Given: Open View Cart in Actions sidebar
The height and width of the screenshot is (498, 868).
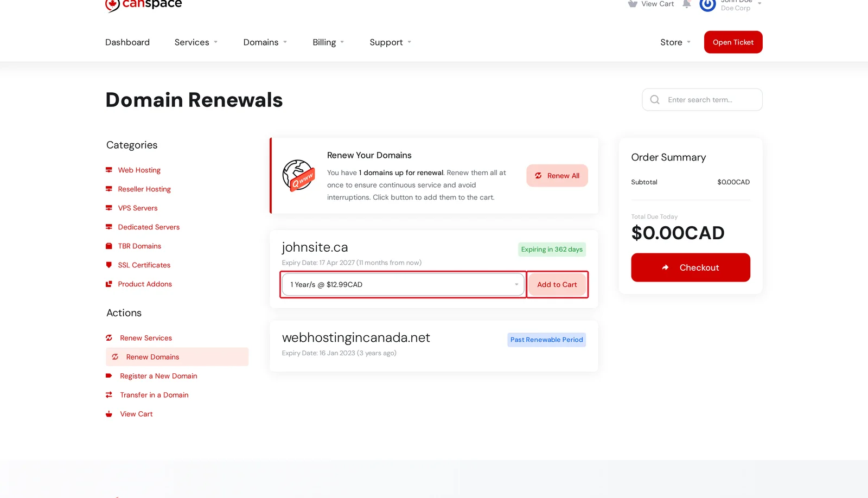Looking at the screenshot, I should pyautogui.click(x=136, y=413).
